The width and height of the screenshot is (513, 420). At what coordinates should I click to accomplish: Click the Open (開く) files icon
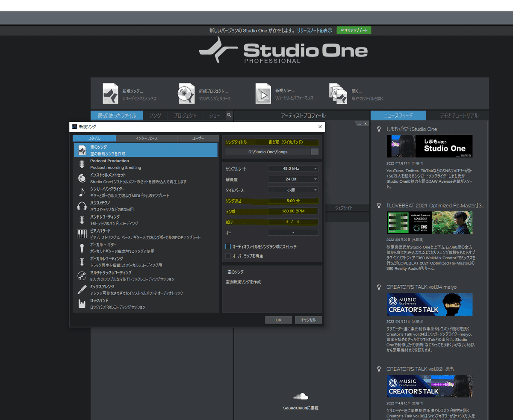click(338, 94)
